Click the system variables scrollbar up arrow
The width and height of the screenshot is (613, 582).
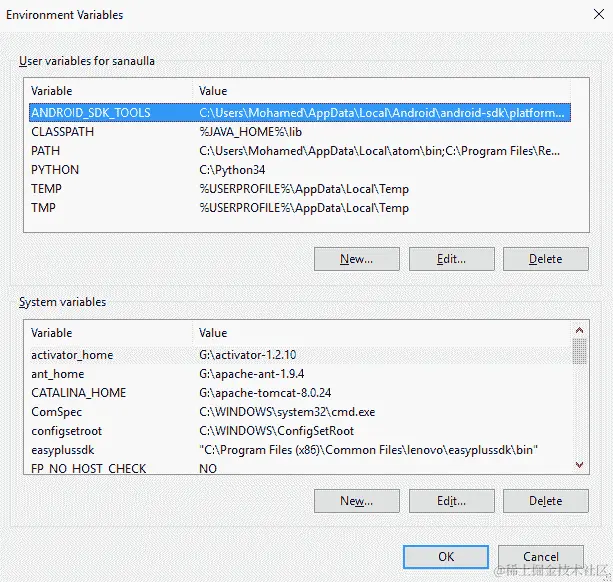(579, 330)
